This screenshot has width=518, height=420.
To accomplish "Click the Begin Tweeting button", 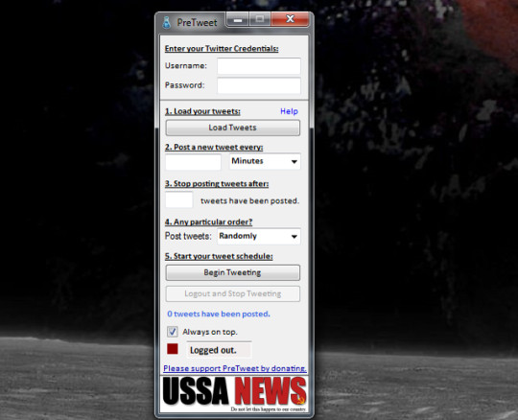I will coord(232,272).
